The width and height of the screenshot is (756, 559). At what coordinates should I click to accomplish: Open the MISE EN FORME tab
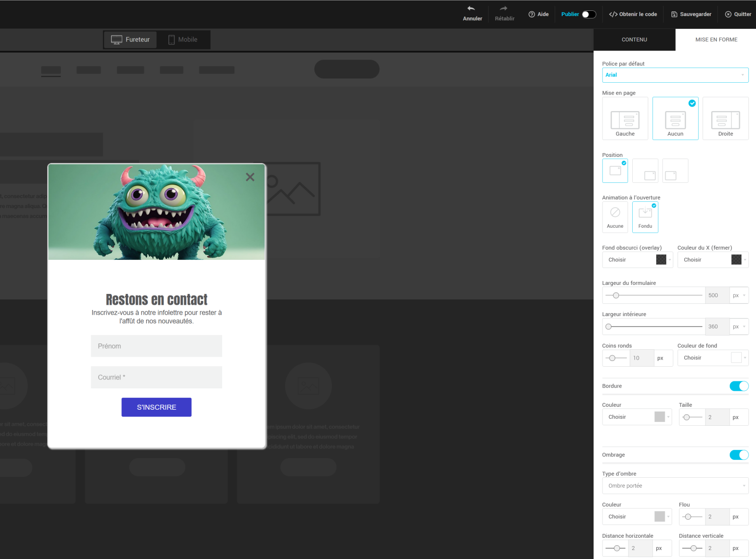tap(716, 40)
